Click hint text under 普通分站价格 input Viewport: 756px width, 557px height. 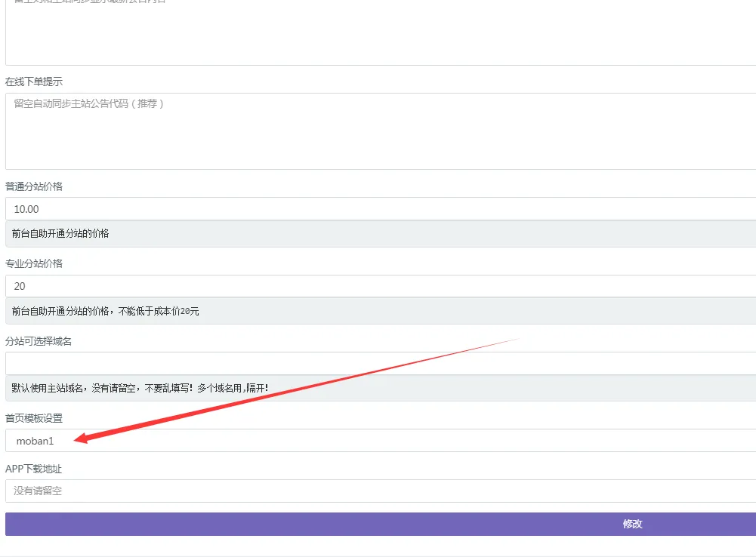pos(60,234)
